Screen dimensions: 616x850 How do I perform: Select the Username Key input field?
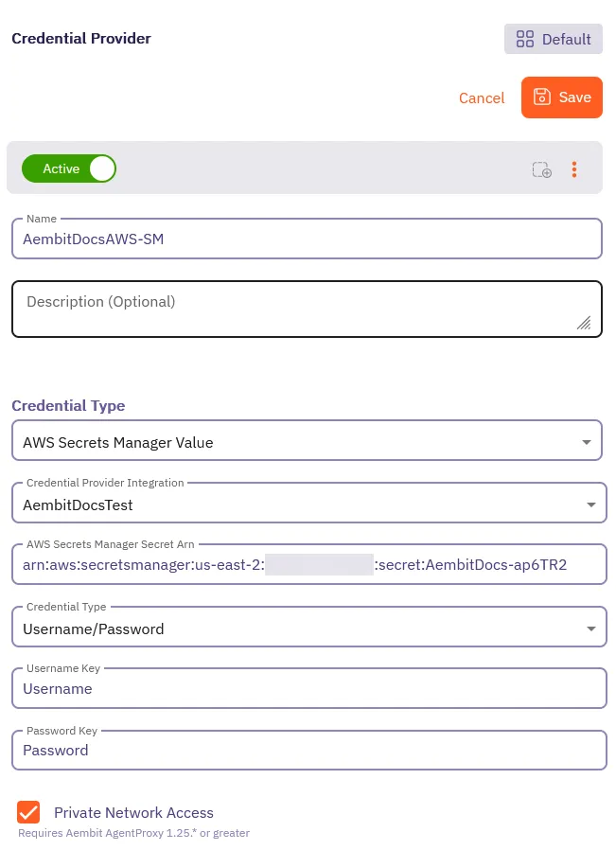coord(307,688)
